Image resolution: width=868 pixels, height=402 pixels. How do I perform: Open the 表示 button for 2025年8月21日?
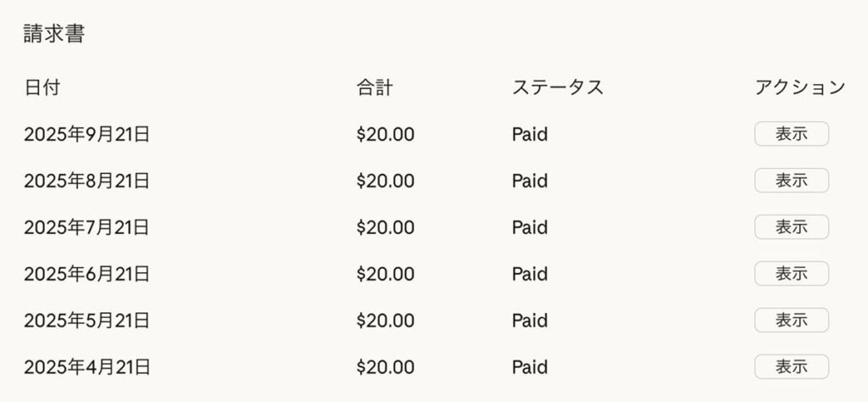791,181
